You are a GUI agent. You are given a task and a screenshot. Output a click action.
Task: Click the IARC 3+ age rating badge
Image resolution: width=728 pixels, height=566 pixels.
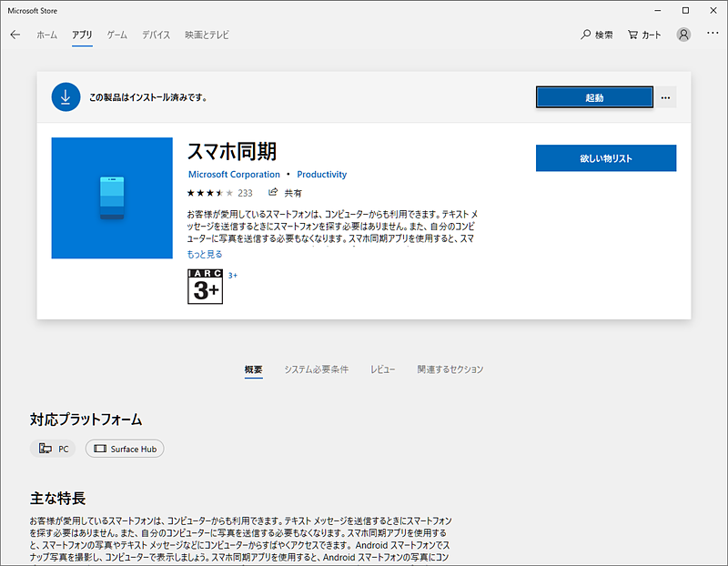(x=204, y=287)
